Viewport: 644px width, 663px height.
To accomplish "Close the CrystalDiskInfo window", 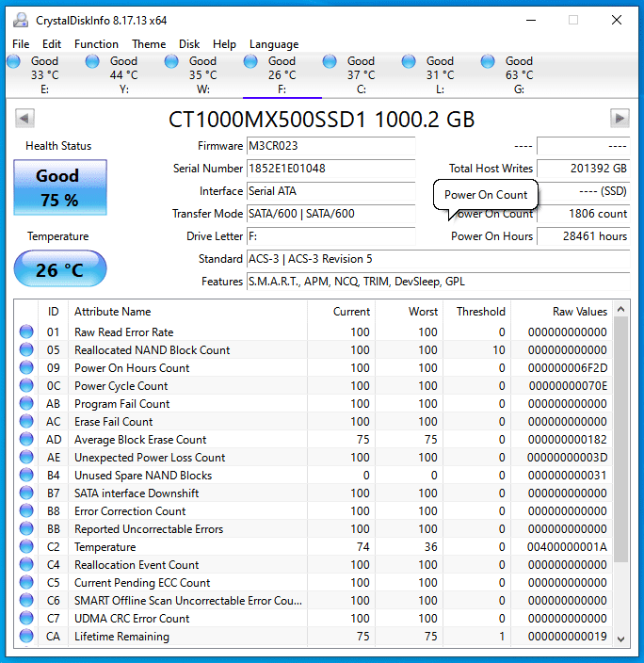I will coord(617,20).
